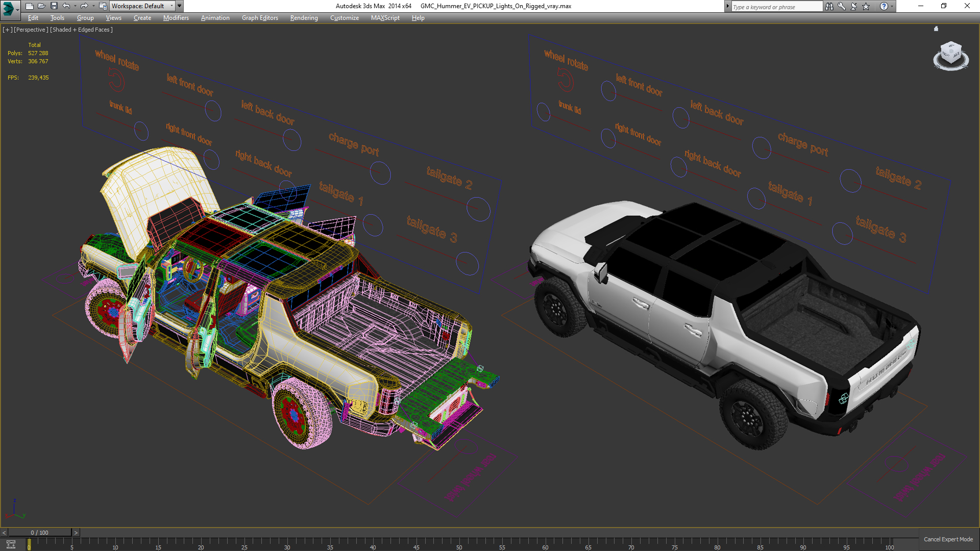The height and width of the screenshot is (551, 980).
Task: Click right rig 'tailgate 1' slider circle
Action: pyautogui.click(x=756, y=198)
